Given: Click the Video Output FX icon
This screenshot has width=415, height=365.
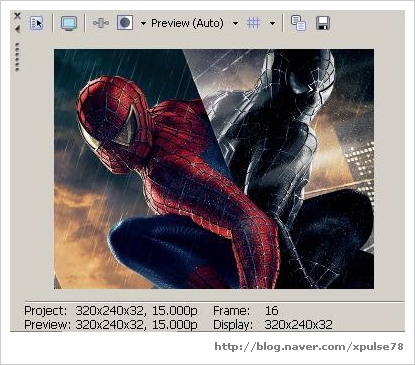Looking at the screenshot, I should (101, 23).
